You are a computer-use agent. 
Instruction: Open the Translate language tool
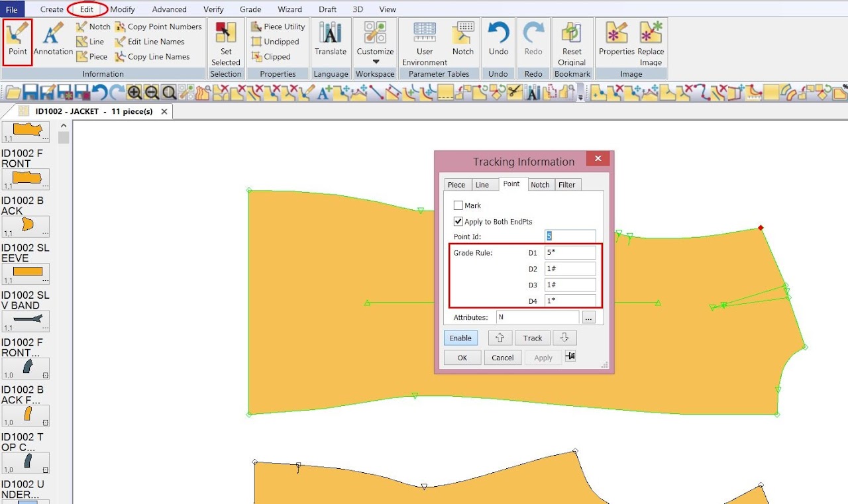[330, 38]
